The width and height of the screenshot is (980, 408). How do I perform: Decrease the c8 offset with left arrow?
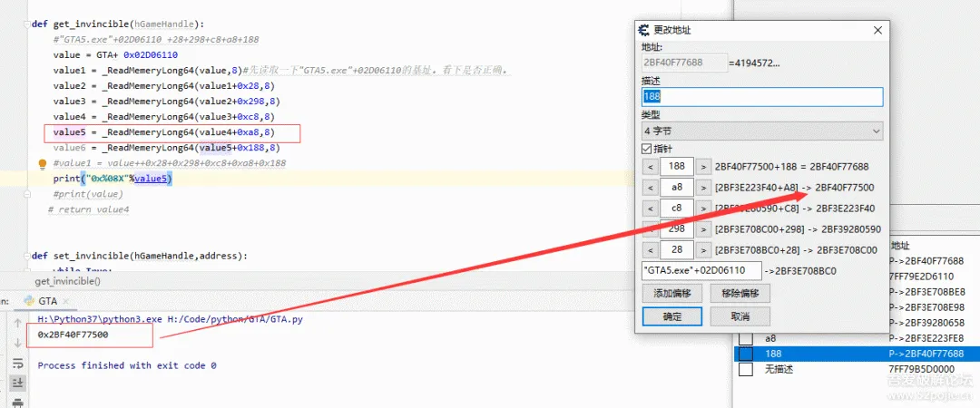(x=650, y=208)
